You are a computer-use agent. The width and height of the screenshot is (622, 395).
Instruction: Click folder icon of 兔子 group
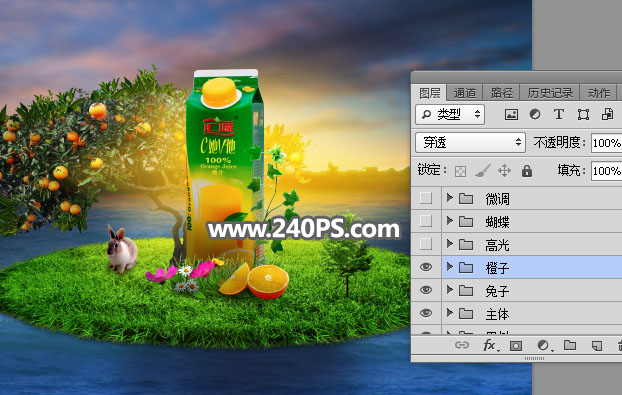[x=466, y=291]
